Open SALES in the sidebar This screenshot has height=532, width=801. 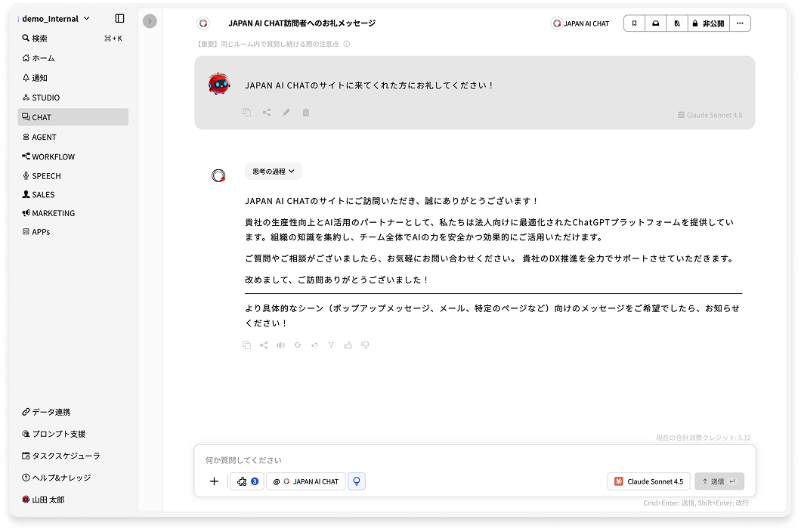(x=73, y=195)
